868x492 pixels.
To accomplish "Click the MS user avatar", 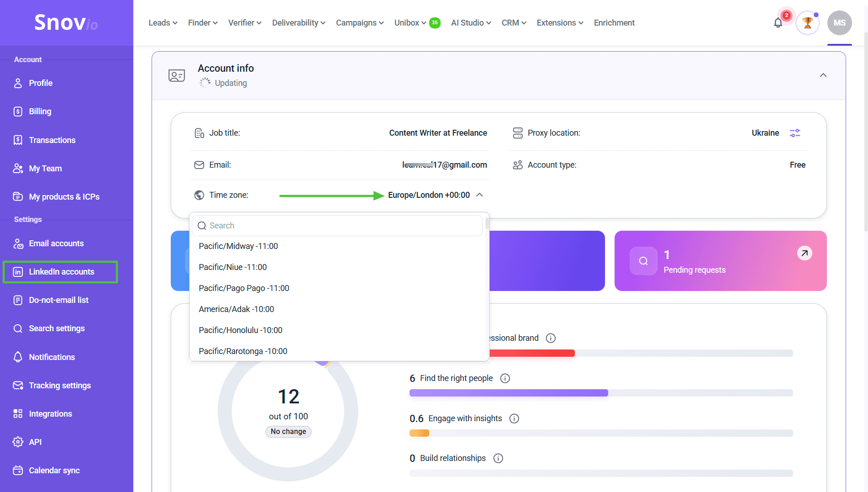I will 839,23.
